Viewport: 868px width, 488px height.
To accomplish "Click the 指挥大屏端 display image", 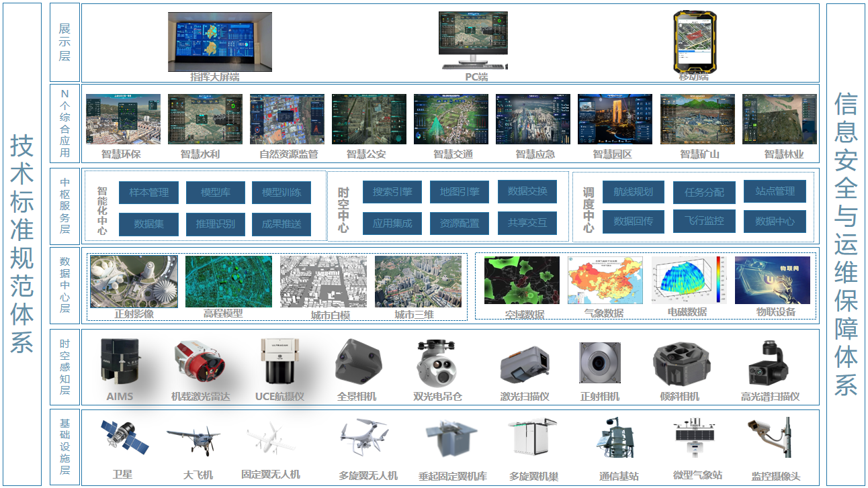I will point(220,42).
